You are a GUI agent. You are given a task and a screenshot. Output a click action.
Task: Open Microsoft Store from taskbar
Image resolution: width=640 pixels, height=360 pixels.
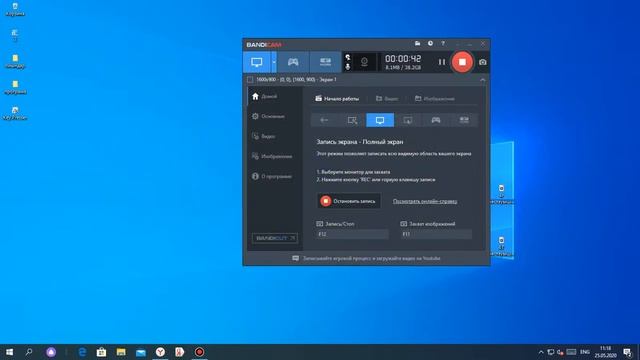click(102, 352)
